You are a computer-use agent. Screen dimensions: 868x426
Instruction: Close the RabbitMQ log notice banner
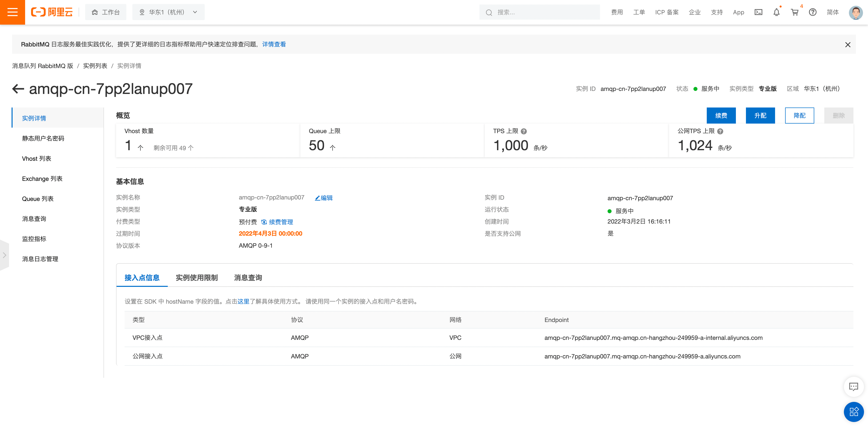pos(847,44)
